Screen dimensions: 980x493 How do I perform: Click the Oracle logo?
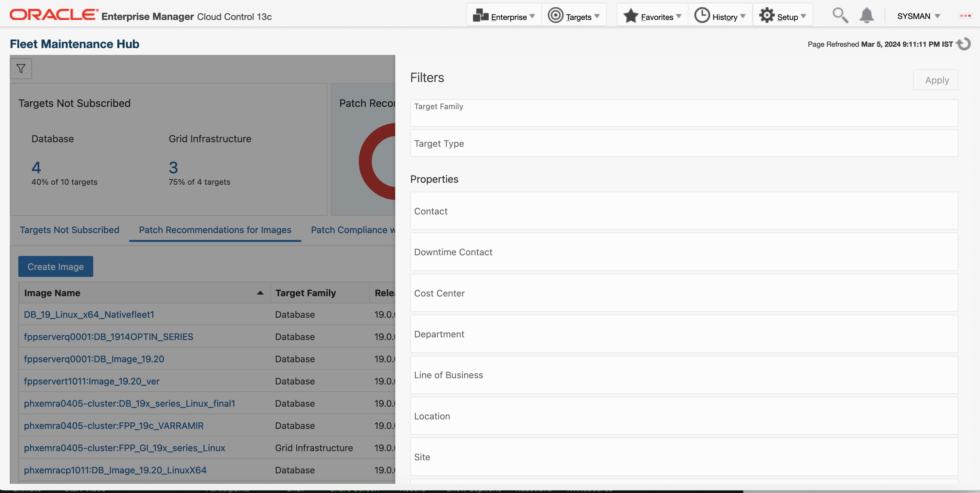click(x=54, y=15)
